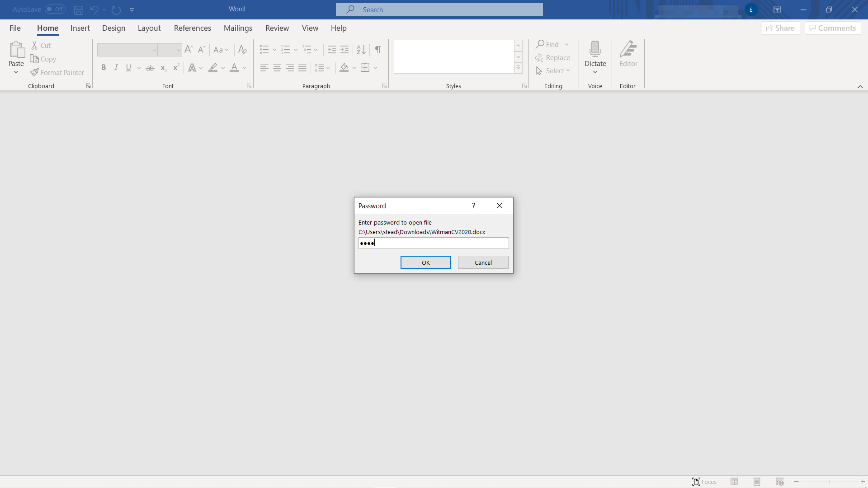Select the Italic formatting icon

116,67
